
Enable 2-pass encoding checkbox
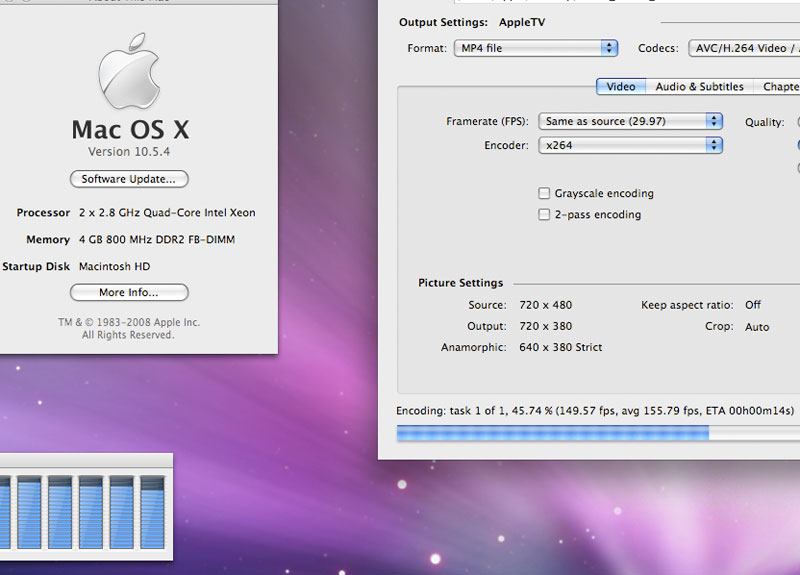(544, 214)
